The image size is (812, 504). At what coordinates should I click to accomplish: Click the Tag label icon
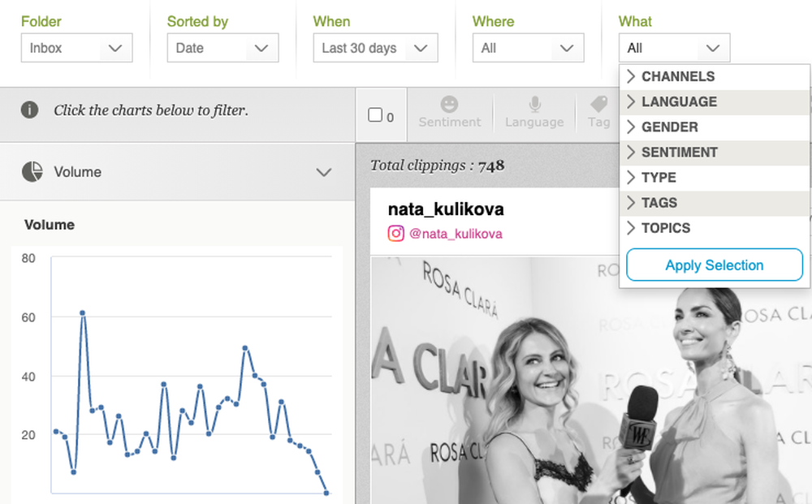598,105
